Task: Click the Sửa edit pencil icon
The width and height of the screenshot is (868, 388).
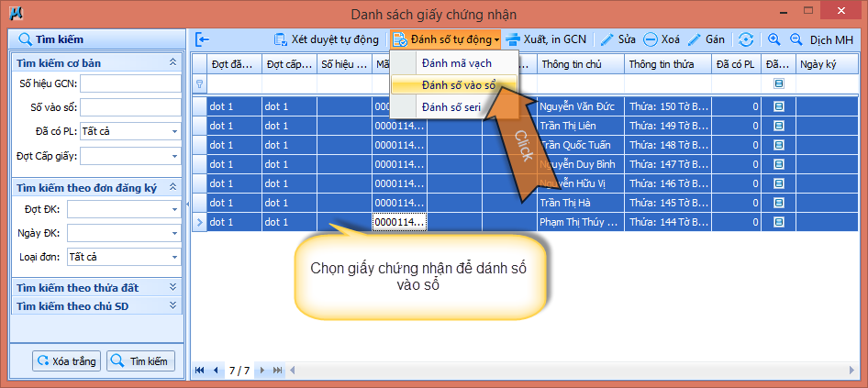Action: (607, 39)
